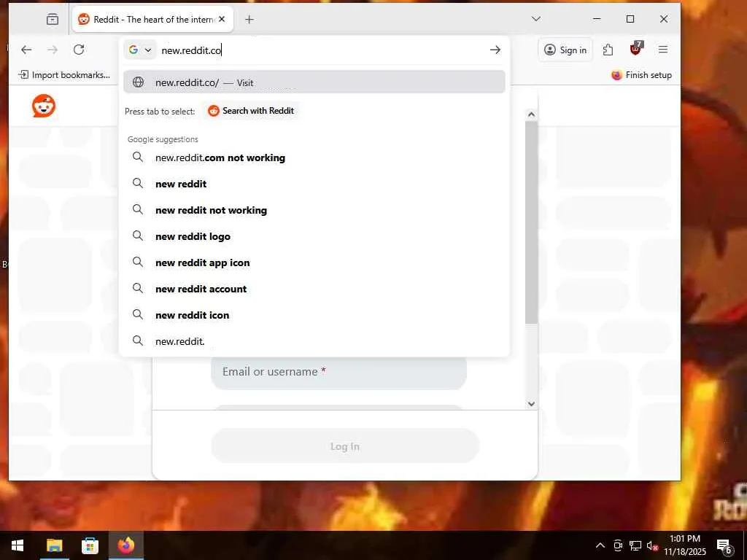747x560 pixels.
Task: Open the Windows Start menu
Action: point(18,545)
